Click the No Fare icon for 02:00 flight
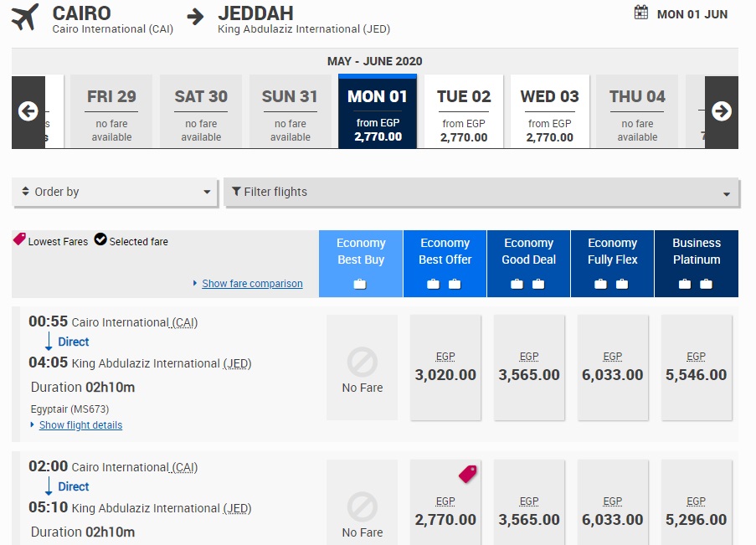Viewport: 756px width, 545px height. (362, 508)
